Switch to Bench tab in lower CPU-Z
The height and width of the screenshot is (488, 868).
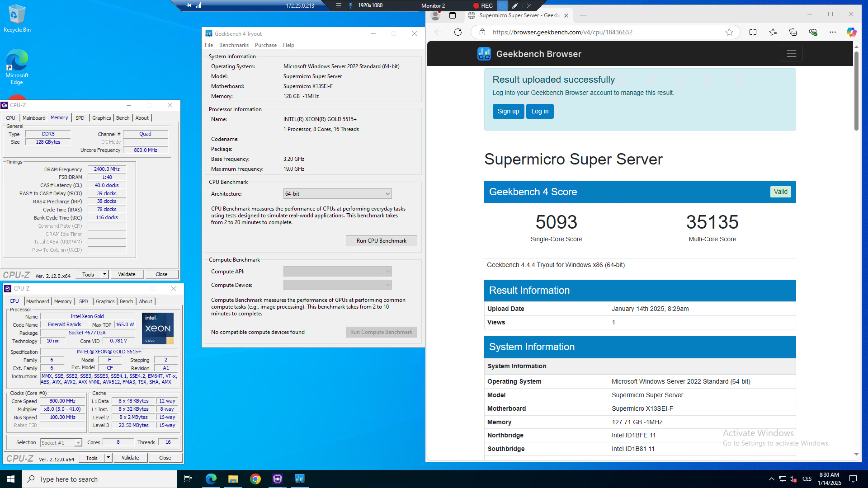tap(127, 301)
